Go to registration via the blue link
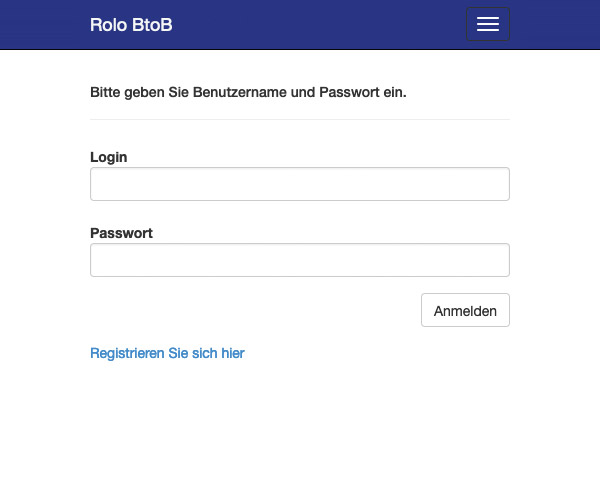Screen dimensions: 600x500 [x=167, y=353]
